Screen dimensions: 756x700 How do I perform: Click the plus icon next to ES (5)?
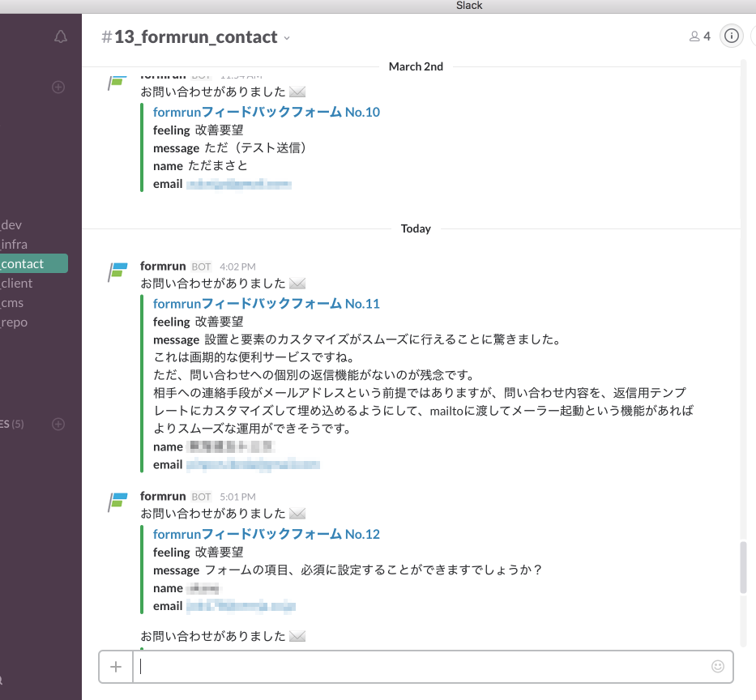pyautogui.click(x=58, y=424)
